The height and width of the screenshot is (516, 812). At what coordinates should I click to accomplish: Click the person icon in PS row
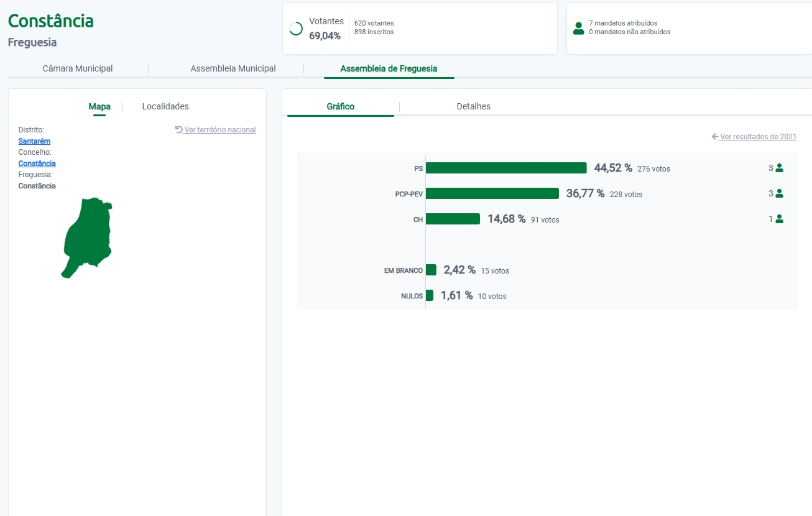tap(779, 168)
